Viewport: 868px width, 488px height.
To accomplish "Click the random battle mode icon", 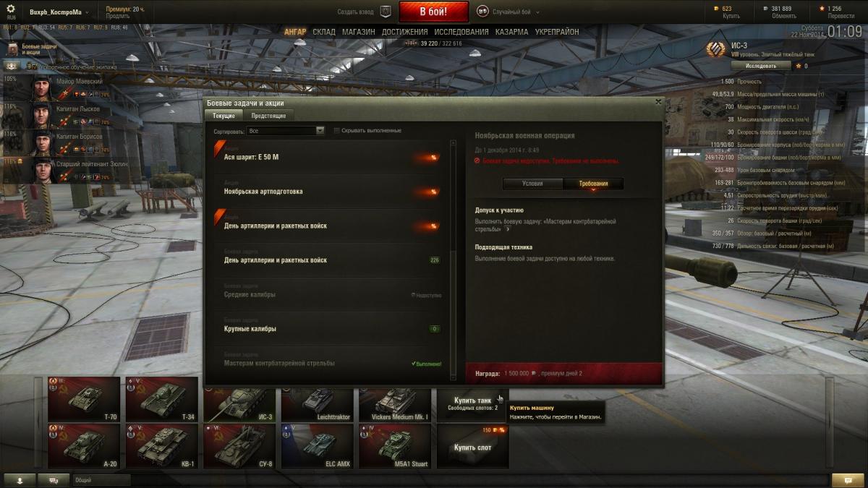I will [x=482, y=12].
